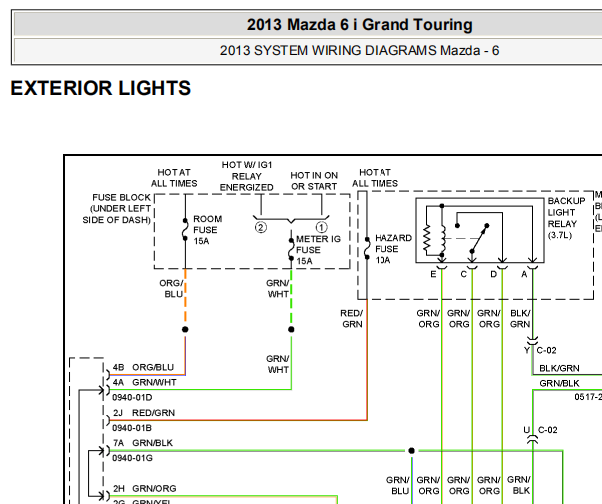The image size is (602, 504).
Task: Click splice dot on the GRN/BLK 7A wire
Action: 412,451
